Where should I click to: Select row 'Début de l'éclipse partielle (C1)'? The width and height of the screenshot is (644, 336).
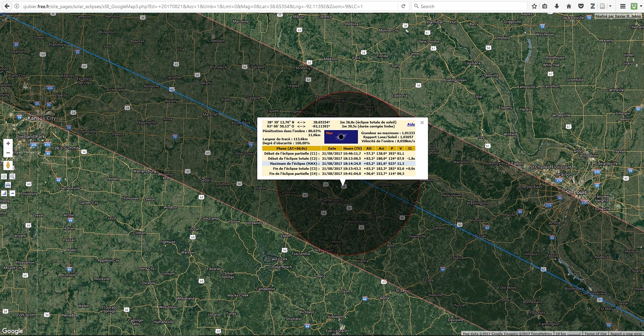click(339, 153)
